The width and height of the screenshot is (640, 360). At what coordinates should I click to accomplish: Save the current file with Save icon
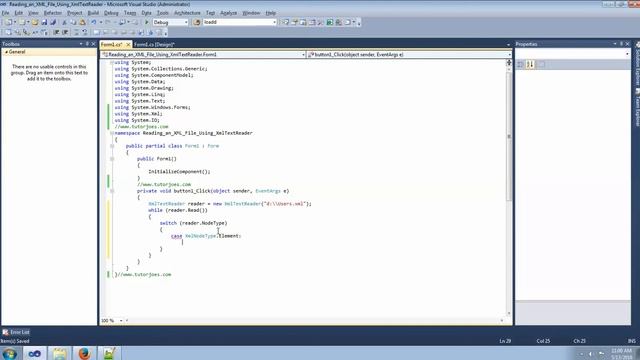tap(44, 22)
